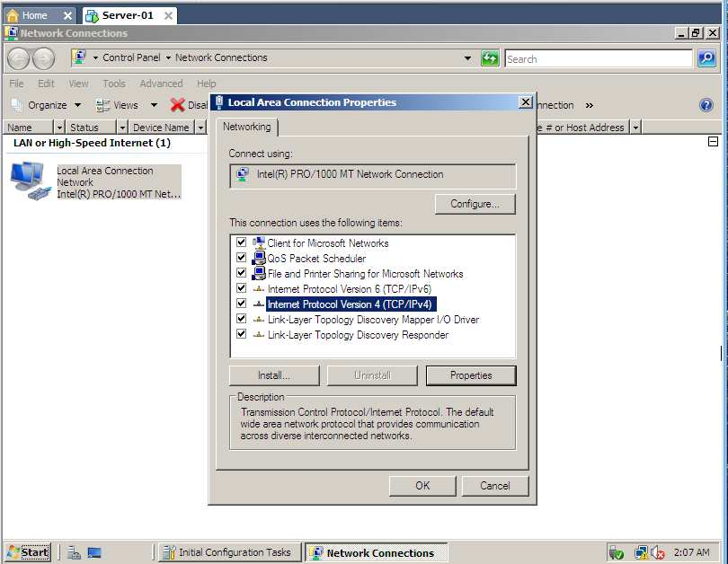Click Cancel in connection properties
The image size is (728, 564).
coord(495,486)
